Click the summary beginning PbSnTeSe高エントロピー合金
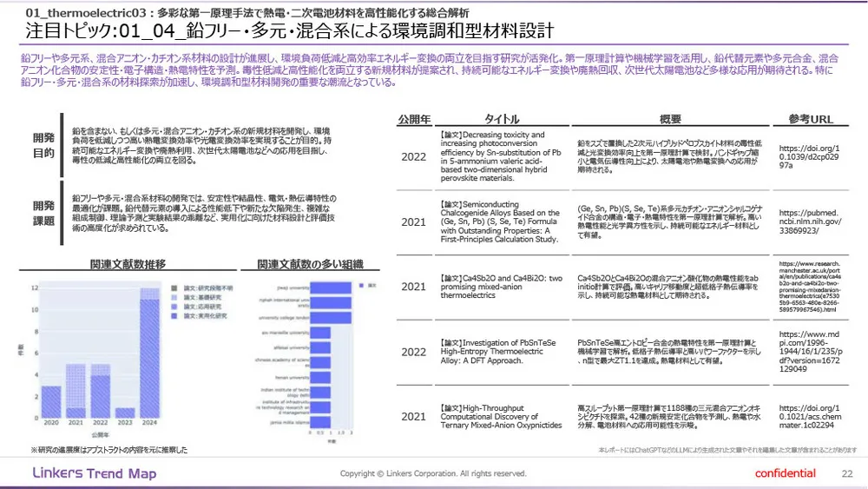Viewport: 868px width, 489px height. (669, 352)
